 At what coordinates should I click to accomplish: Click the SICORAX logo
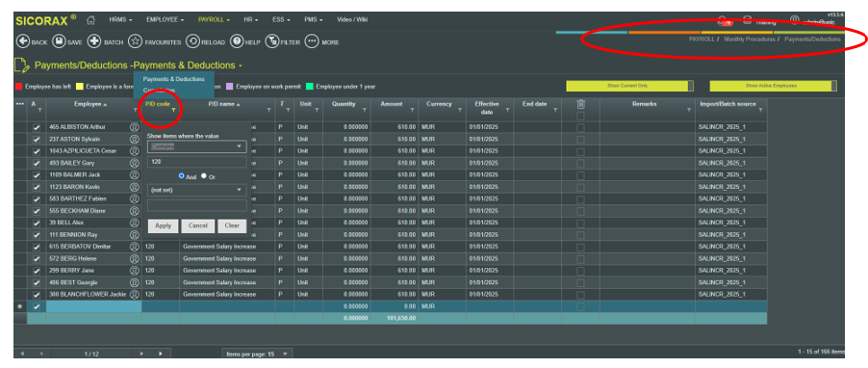(x=46, y=20)
